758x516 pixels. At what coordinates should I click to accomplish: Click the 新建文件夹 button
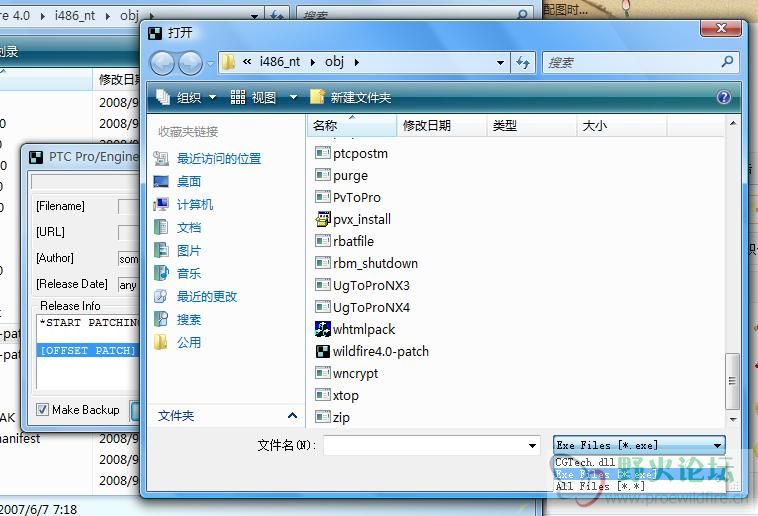tap(351, 98)
